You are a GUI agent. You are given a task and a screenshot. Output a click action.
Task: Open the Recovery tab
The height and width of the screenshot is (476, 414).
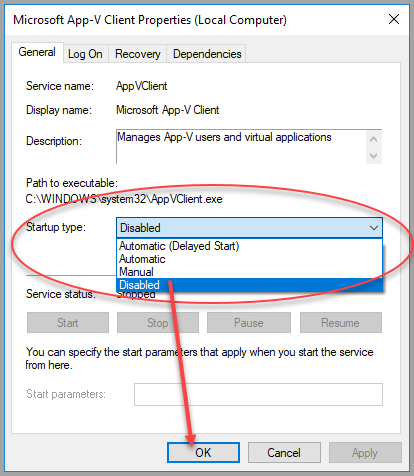pyautogui.click(x=137, y=54)
